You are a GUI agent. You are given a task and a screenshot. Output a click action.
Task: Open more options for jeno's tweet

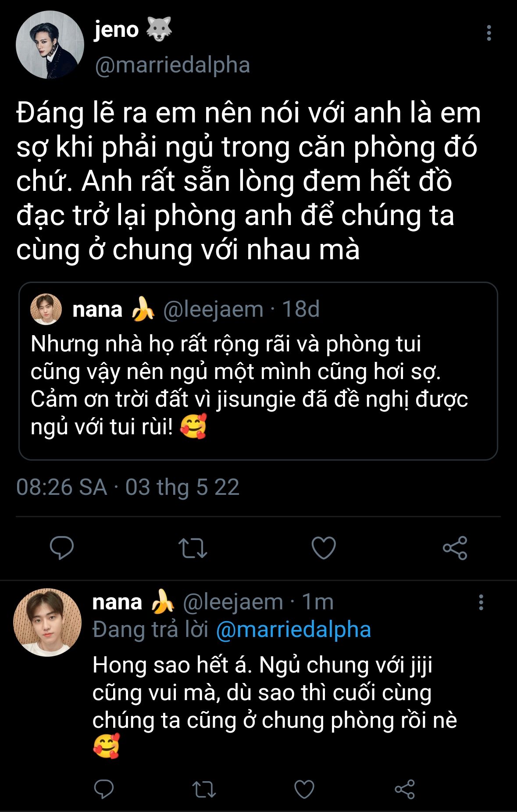tap(488, 33)
